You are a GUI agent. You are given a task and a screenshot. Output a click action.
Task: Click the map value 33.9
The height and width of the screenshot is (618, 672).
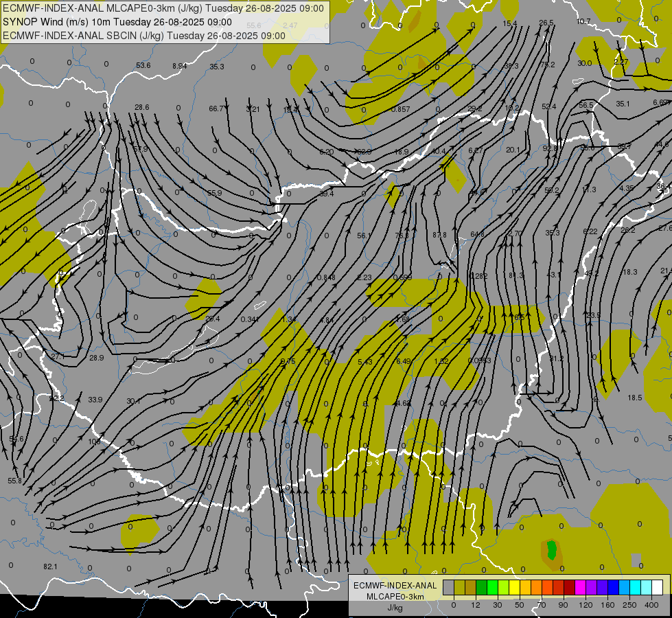click(x=95, y=399)
